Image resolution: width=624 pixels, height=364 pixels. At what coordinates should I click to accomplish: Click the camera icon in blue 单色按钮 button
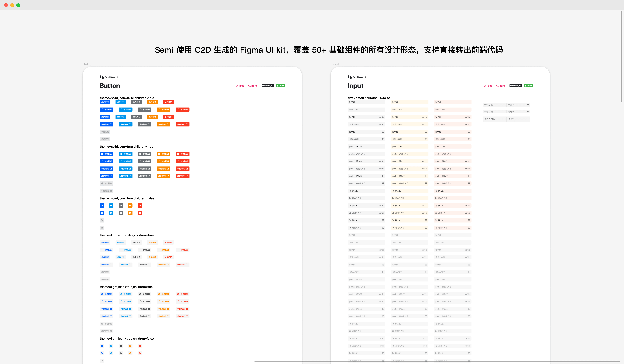103,154
